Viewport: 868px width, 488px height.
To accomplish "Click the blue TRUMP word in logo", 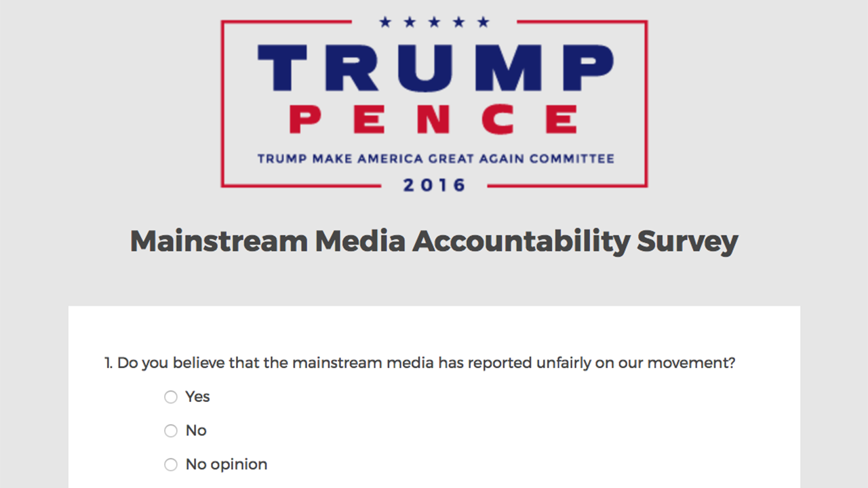I will [x=435, y=69].
